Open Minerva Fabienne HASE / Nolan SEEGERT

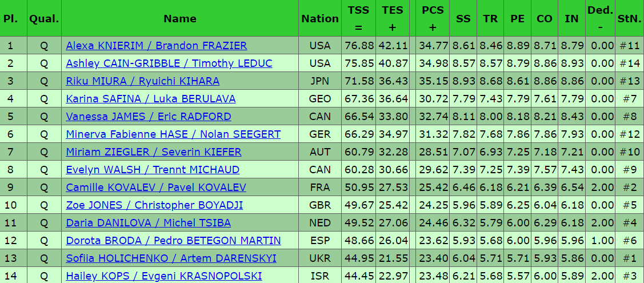pos(173,134)
